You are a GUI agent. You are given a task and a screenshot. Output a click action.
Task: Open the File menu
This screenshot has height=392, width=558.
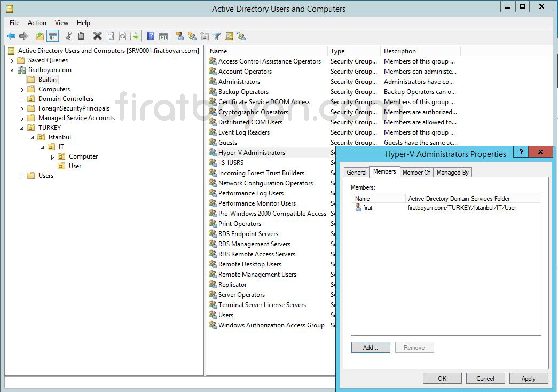[14, 23]
